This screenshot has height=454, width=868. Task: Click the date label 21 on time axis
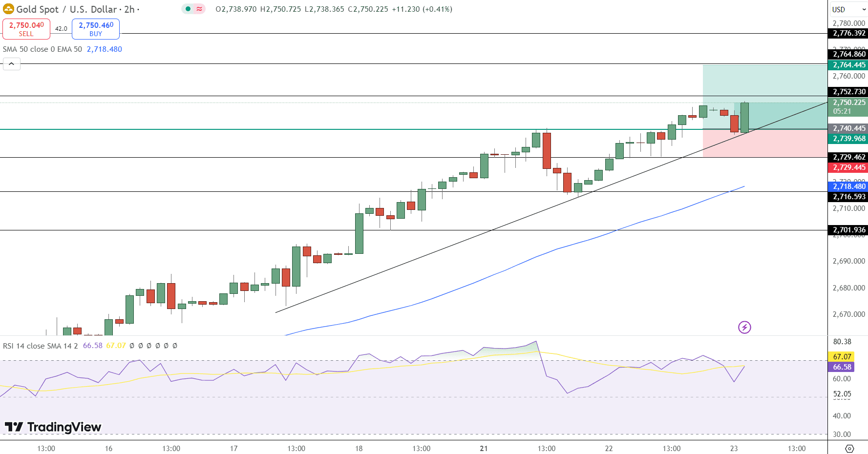click(484, 449)
